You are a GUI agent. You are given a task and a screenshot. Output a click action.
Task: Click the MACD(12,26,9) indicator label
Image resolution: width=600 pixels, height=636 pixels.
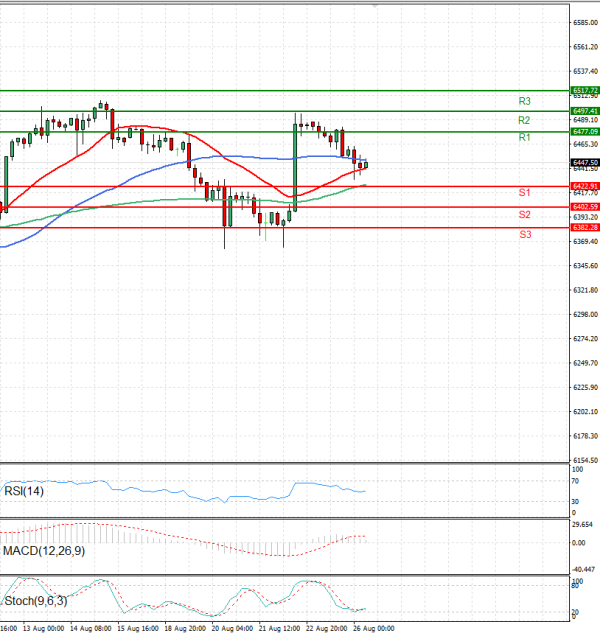(44, 551)
